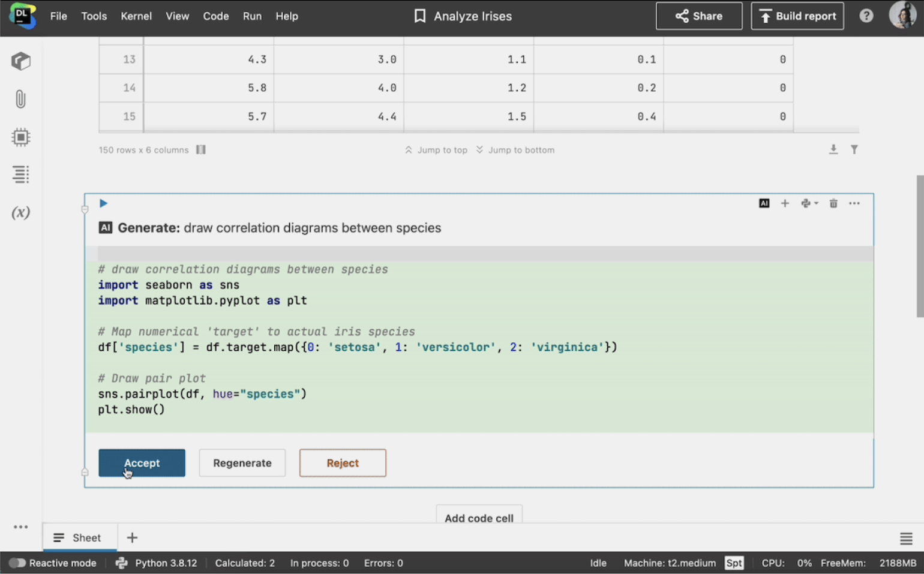Click the '150 rows x 6 columns' label
The image size is (924, 574).
pyautogui.click(x=144, y=150)
